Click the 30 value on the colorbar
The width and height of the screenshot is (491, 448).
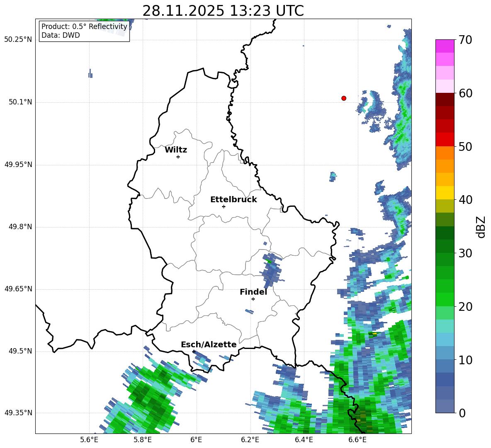465,253
